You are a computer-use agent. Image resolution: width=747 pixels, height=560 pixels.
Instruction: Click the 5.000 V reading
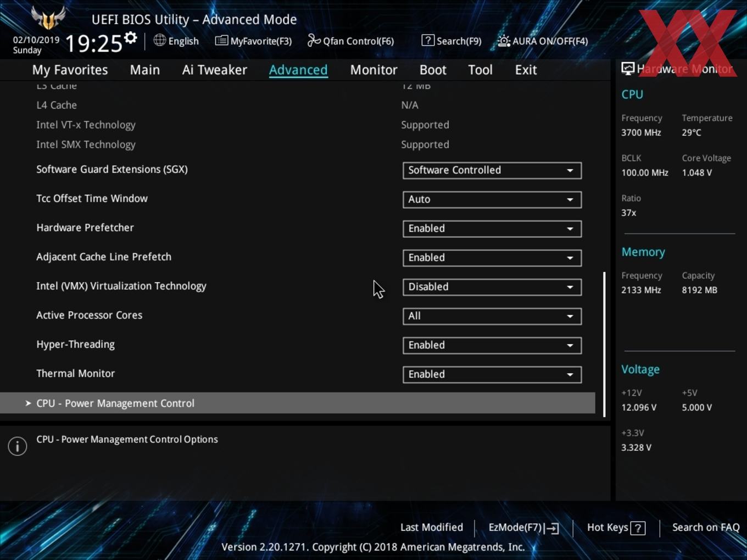696,407
